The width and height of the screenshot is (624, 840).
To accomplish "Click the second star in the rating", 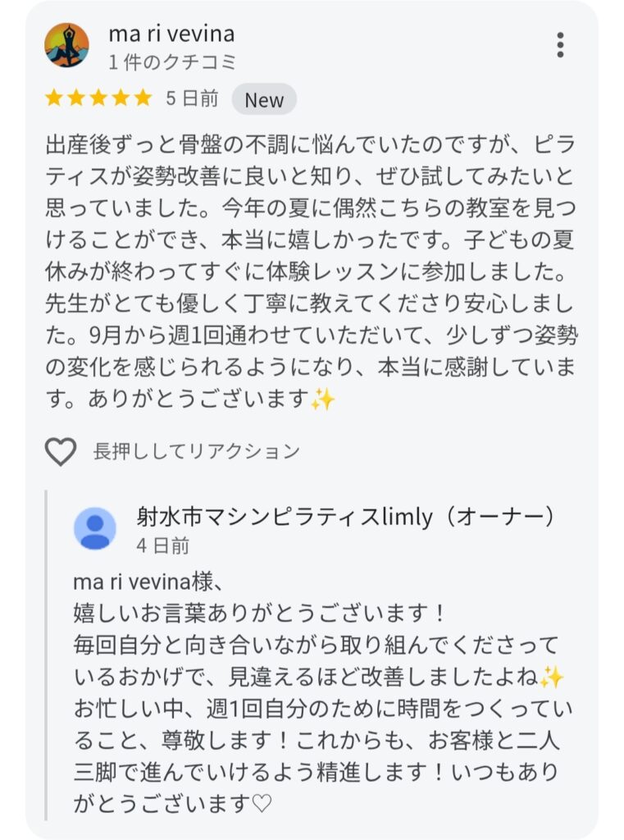I will pos(76,98).
